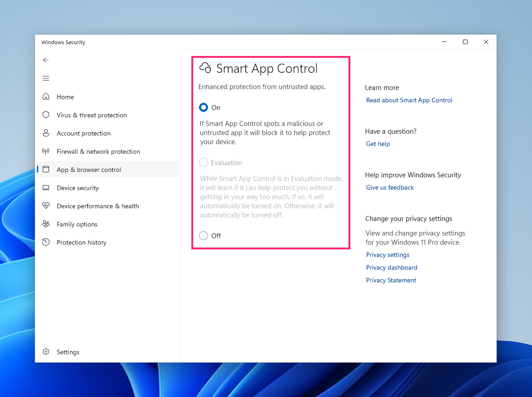
Task: Click the Device performance & health heart icon
Action: 46,206
